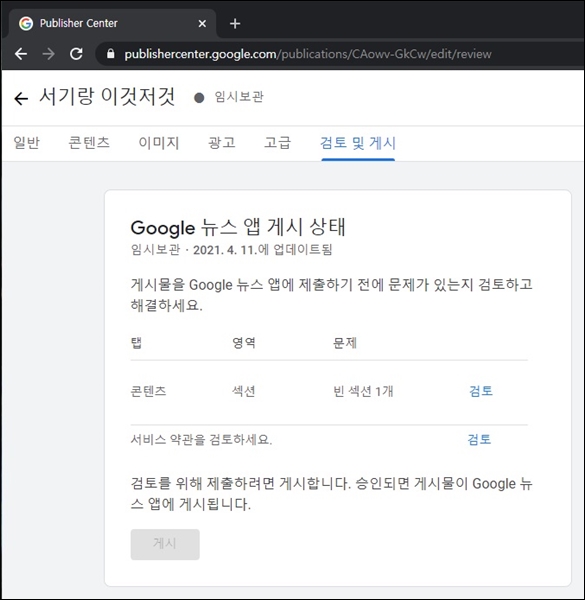
Task: Click the 콘텐츠 cell in issues table
Action: (x=148, y=391)
